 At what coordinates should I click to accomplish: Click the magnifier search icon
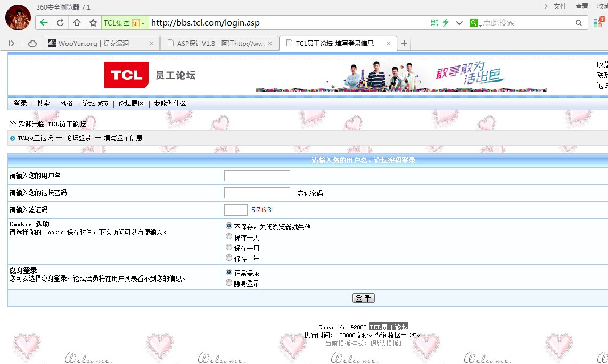tap(579, 23)
